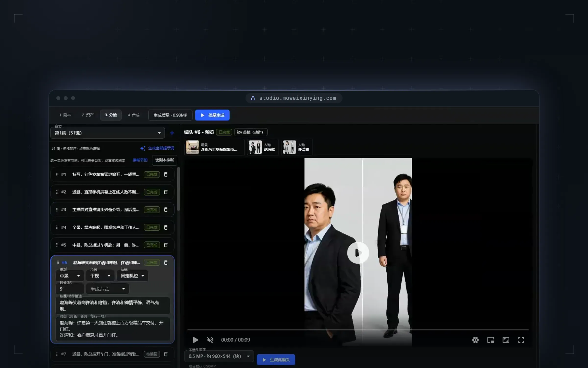This screenshot has height=368, width=588.
Task: Enable picture-in-picture mode
Action: (490, 340)
